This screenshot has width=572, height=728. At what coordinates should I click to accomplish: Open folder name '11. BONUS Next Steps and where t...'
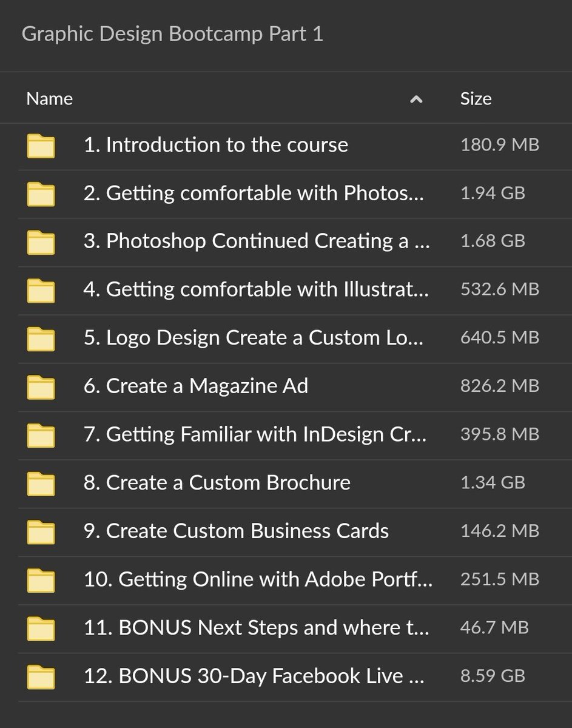point(257,627)
